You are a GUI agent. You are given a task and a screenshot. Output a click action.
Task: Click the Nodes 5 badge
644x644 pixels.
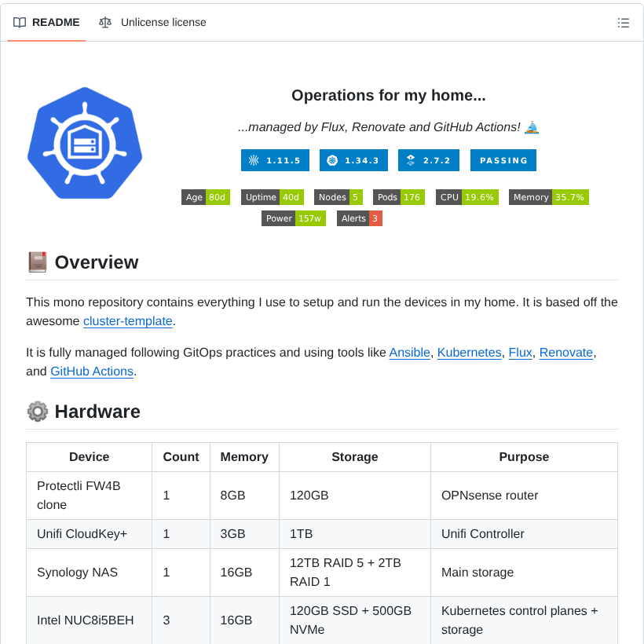click(x=338, y=197)
